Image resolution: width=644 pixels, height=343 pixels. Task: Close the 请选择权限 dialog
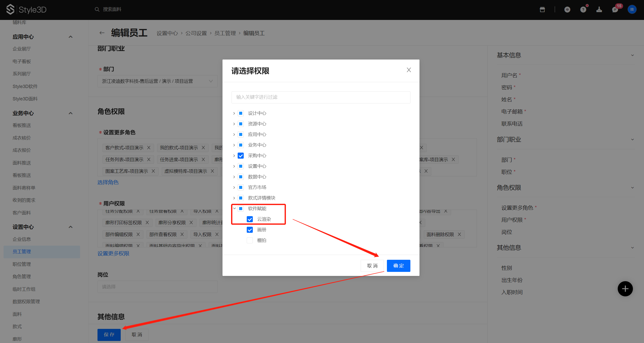[x=409, y=70]
